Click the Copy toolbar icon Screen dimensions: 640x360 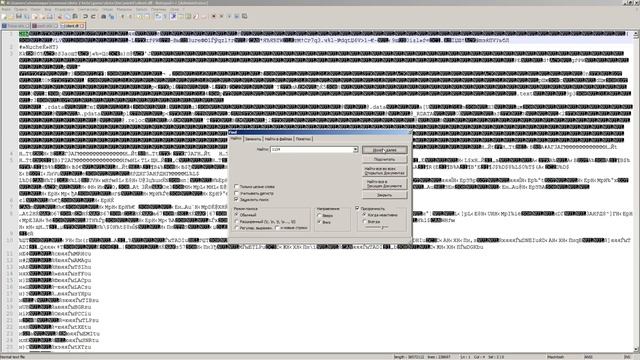click(x=67, y=16)
